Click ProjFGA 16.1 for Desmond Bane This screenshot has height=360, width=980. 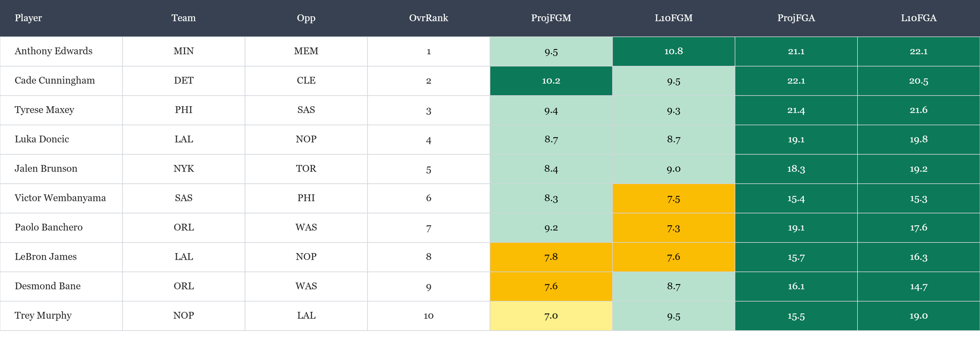coord(796,286)
